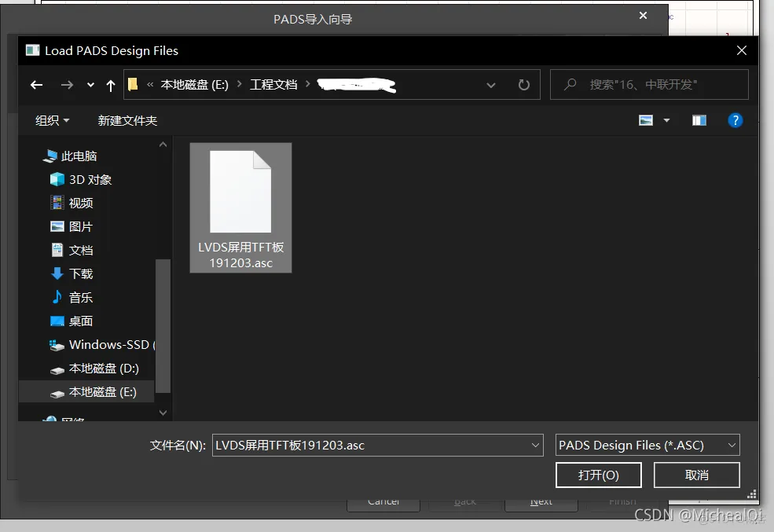Open recent locations chevron beside forward arrow

pos(90,85)
